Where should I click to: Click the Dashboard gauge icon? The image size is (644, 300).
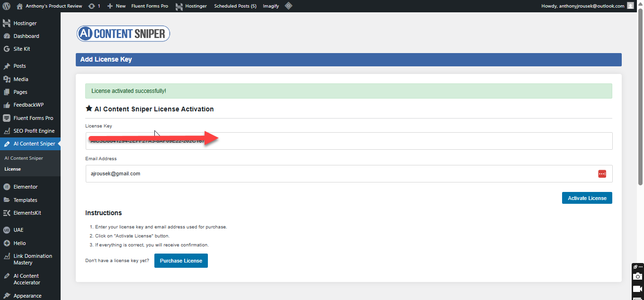[7, 36]
